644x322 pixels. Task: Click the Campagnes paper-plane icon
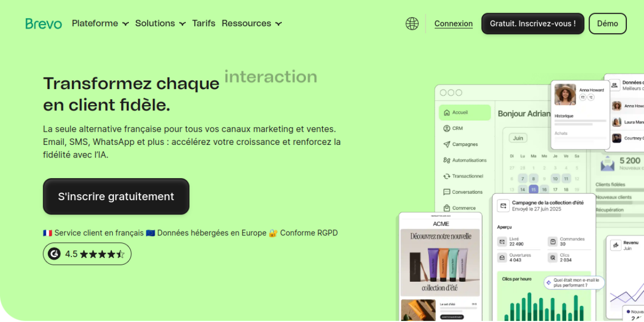(x=447, y=144)
